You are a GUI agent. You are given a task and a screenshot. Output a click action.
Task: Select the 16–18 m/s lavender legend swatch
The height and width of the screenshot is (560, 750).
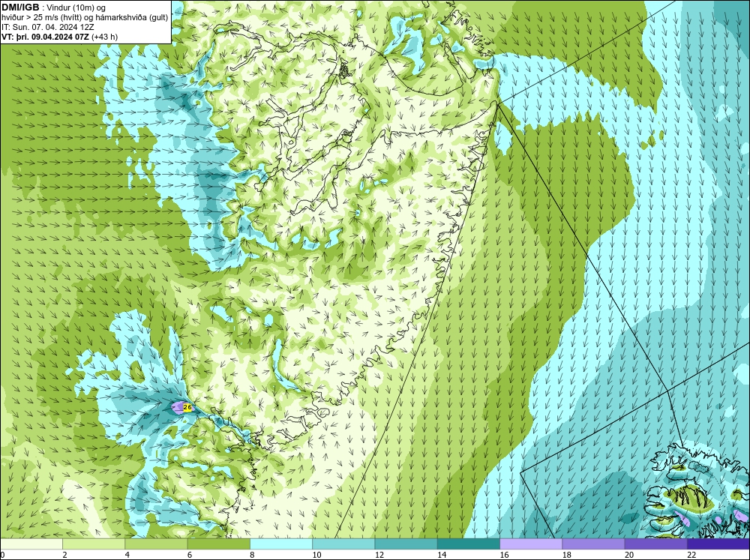(x=531, y=544)
